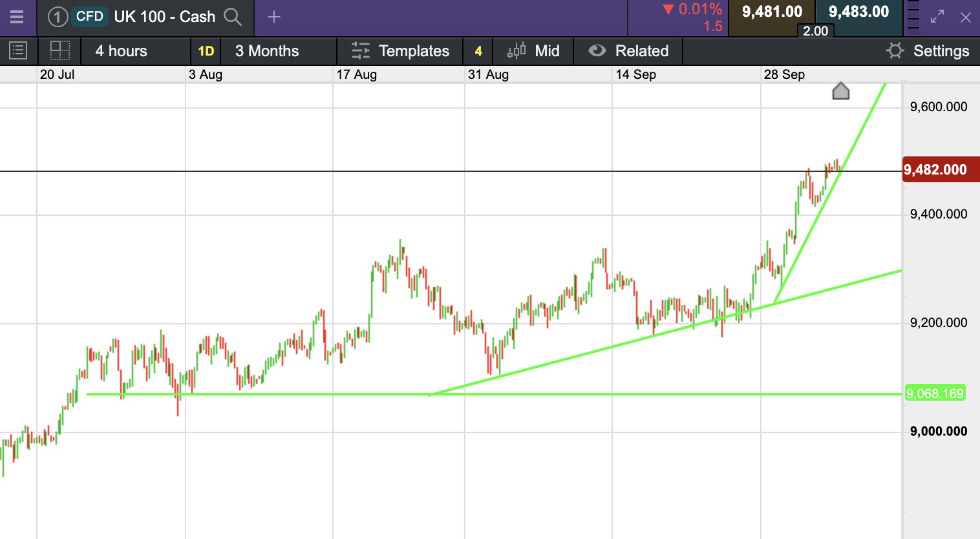Select the 1D period button
Image resolution: width=980 pixels, height=539 pixels.
(x=206, y=51)
